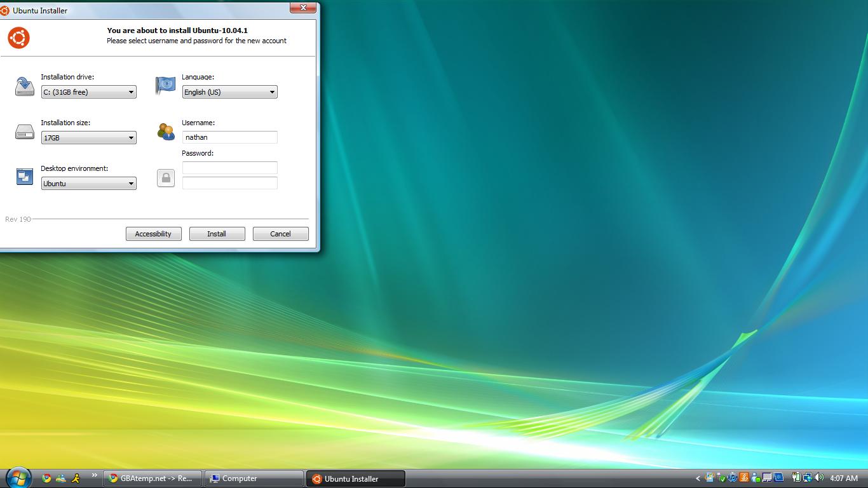This screenshot has height=488, width=868.
Task: Switch to the GBAtemp.net Chrome taskbar button
Action: pos(152,478)
